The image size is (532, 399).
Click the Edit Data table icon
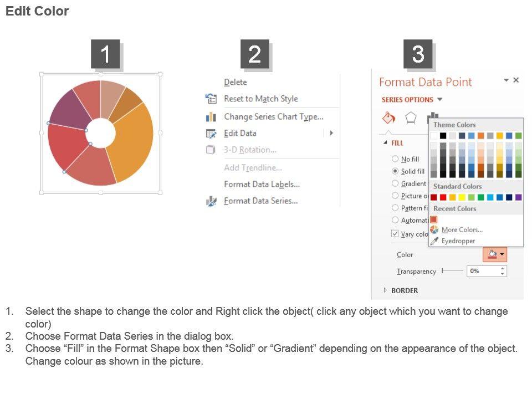tap(211, 133)
